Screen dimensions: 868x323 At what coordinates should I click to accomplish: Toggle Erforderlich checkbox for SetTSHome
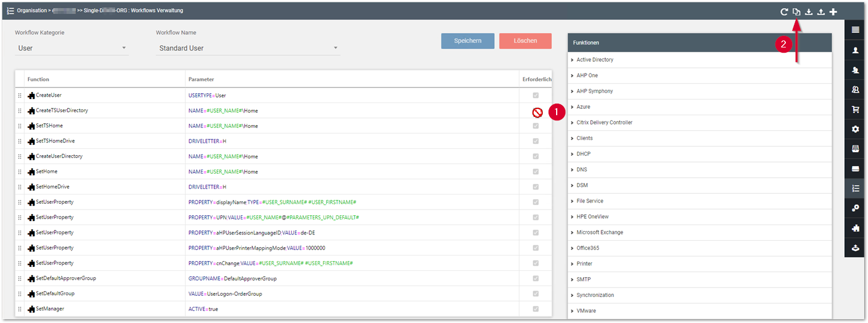[536, 126]
